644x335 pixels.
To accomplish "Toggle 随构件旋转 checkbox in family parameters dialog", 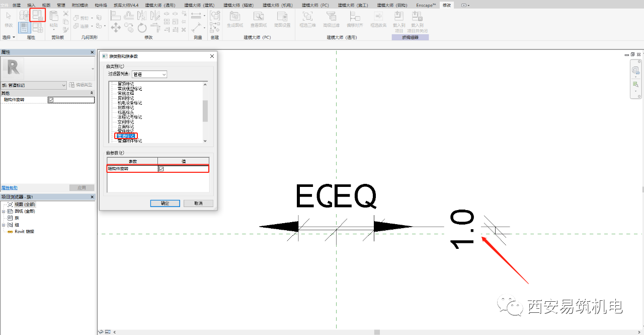I will pos(161,169).
